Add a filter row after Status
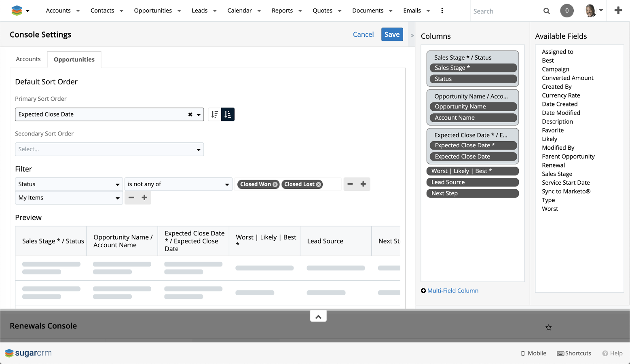 pyautogui.click(x=363, y=184)
